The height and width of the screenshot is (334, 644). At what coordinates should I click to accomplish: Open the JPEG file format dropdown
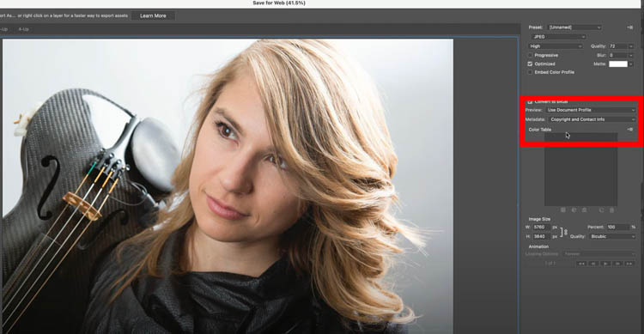click(558, 37)
